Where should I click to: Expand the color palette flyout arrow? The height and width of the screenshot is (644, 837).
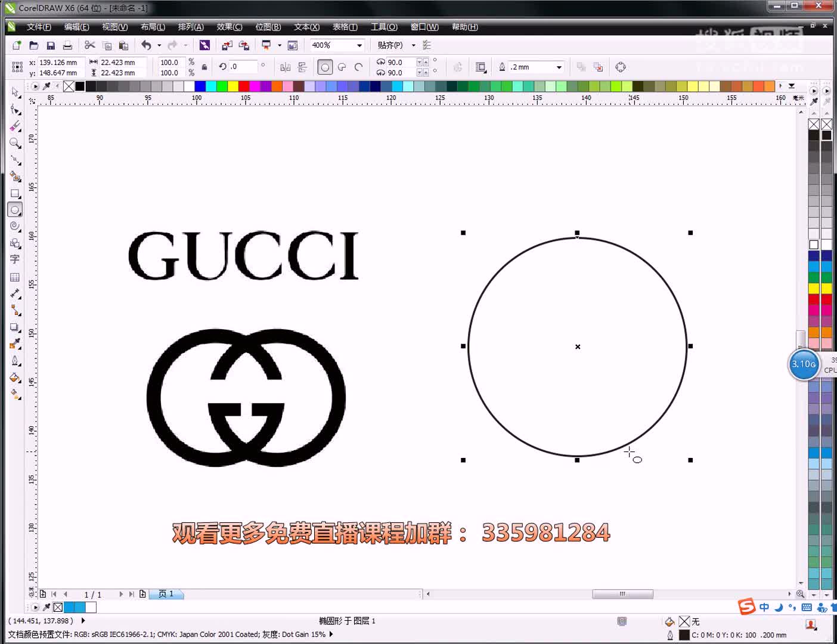792,86
